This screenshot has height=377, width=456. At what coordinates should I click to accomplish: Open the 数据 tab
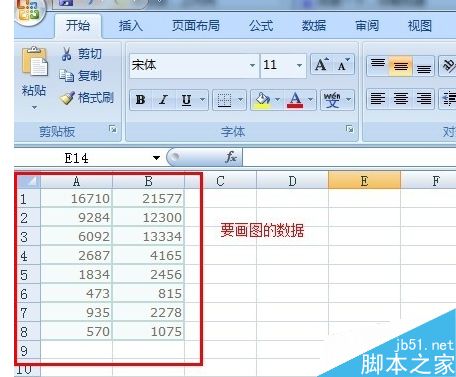coord(314,26)
